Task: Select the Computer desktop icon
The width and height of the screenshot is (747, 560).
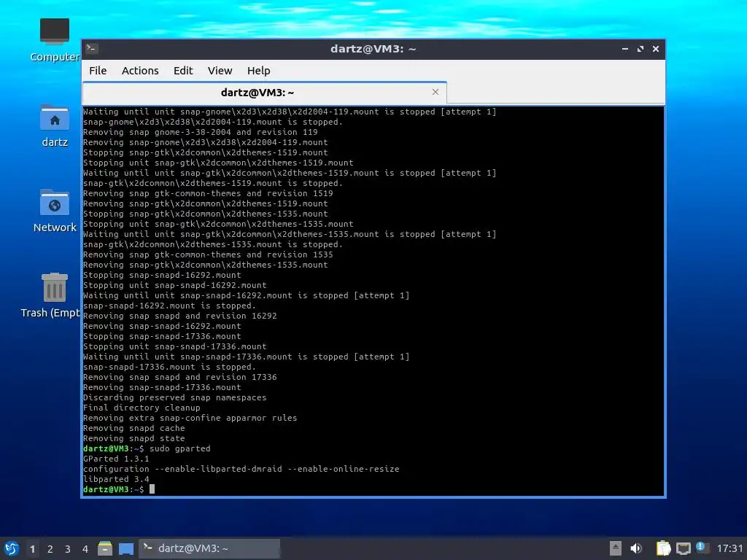Action: 55,40
